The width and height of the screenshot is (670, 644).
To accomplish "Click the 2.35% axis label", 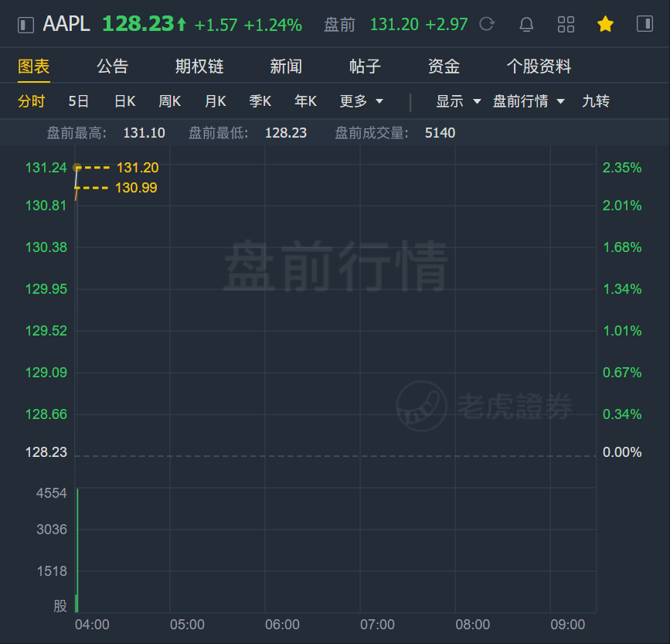I will 622,168.
